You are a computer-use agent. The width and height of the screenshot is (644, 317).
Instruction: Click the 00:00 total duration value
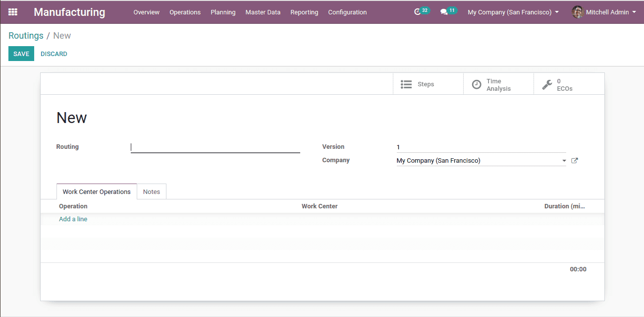coord(578,269)
